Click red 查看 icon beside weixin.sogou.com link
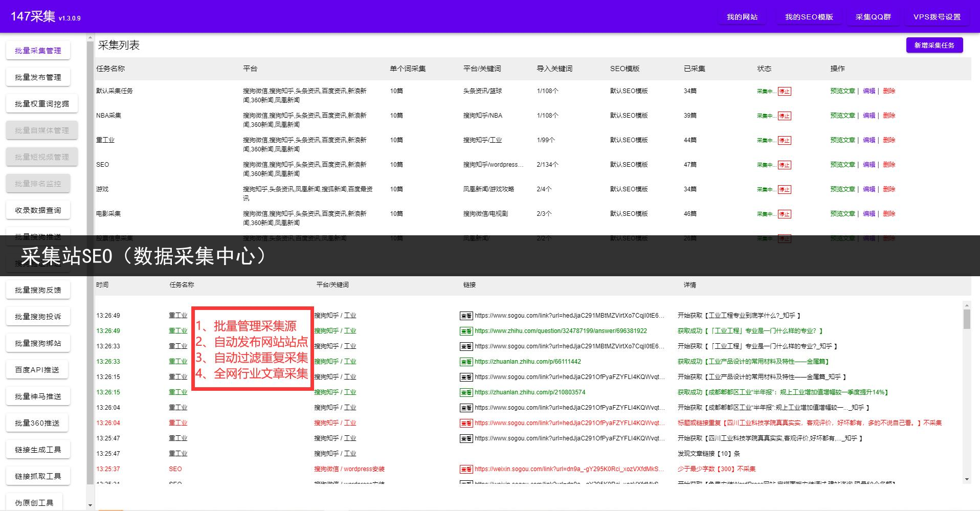Image resolution: width=980 pixels, height=511 pixels. coord(466,470)
